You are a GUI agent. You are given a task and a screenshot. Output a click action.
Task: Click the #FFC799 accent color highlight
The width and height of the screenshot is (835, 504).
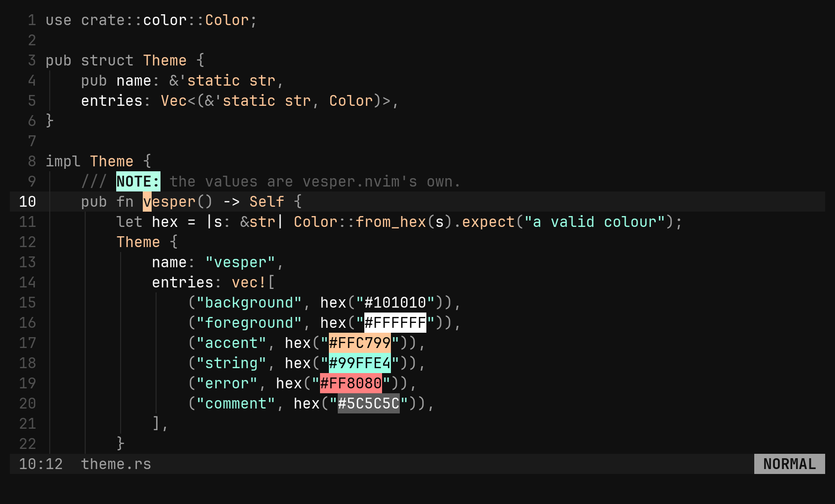pyautogui.click(x=360, y=343)
